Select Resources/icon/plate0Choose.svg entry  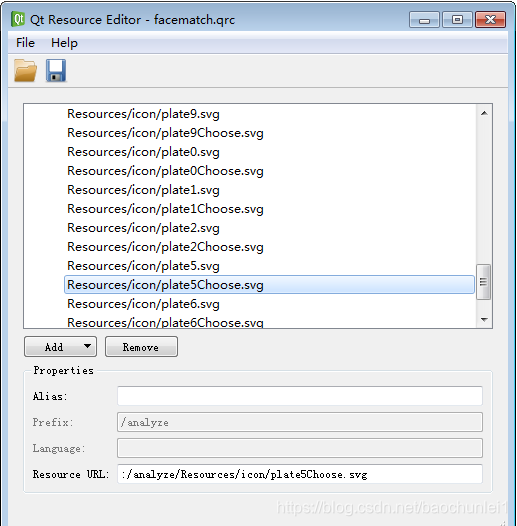tap(165, 171)
